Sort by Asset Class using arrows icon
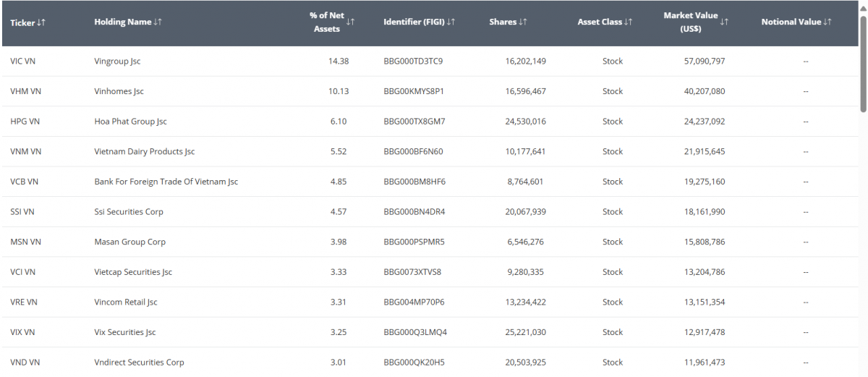 (x=629, y=22)
